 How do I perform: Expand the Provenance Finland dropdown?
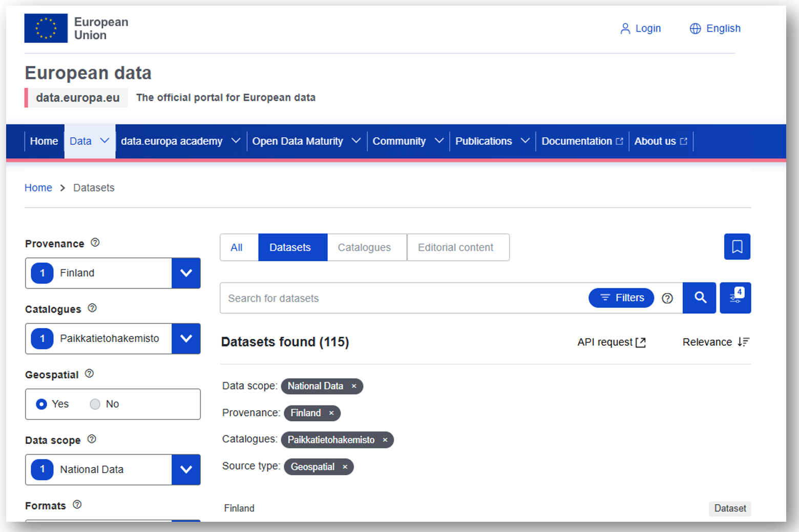pyautogui.click(x=186, y=273)
